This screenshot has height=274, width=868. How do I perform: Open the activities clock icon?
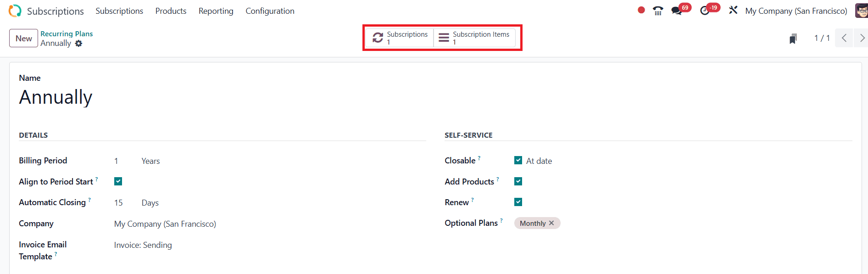[x=705, y=11]
